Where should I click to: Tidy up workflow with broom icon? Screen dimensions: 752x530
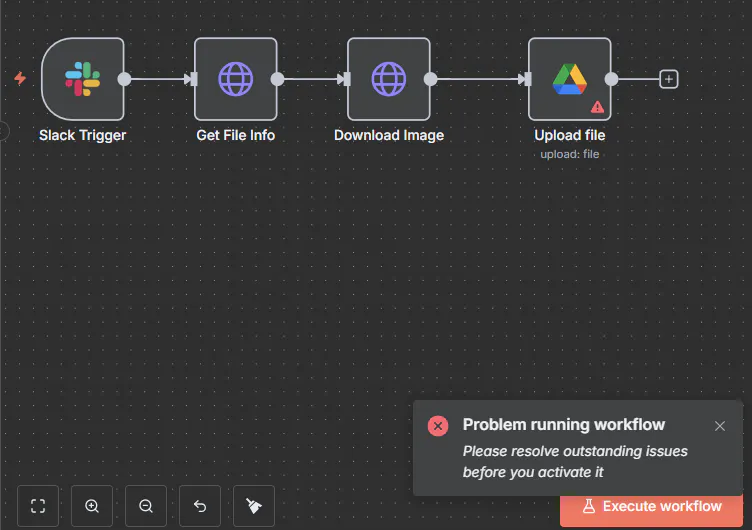tap(254, 506)
